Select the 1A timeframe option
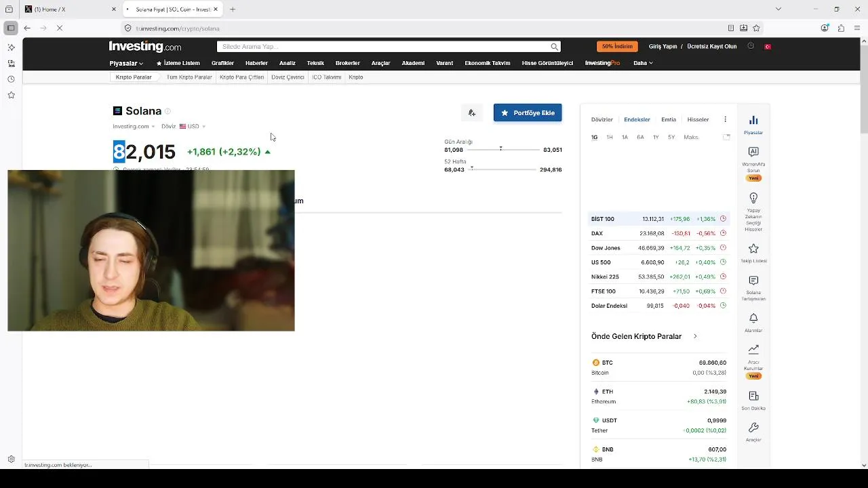Image resolution: width=868 pixels, height=488 pixels. click(625, 137)
